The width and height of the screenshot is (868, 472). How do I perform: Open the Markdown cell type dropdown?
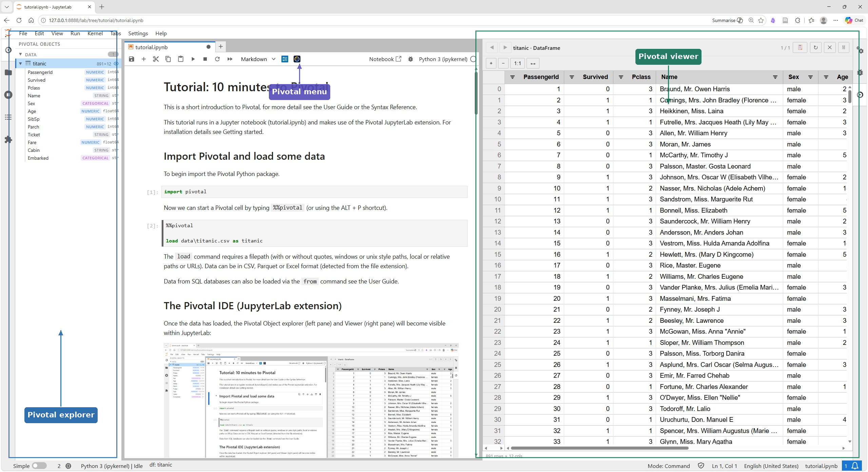(258, 59)
